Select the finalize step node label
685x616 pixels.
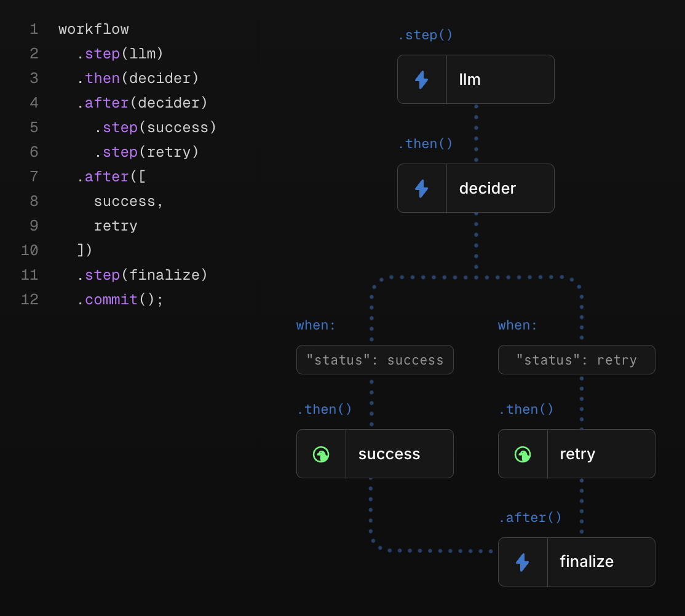[x=587, y=562]
